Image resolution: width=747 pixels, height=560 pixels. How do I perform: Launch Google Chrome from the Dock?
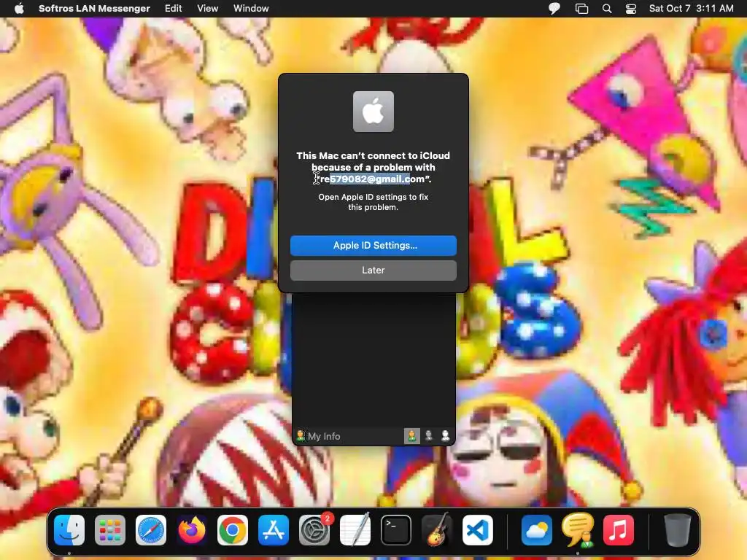coord(233,529)
